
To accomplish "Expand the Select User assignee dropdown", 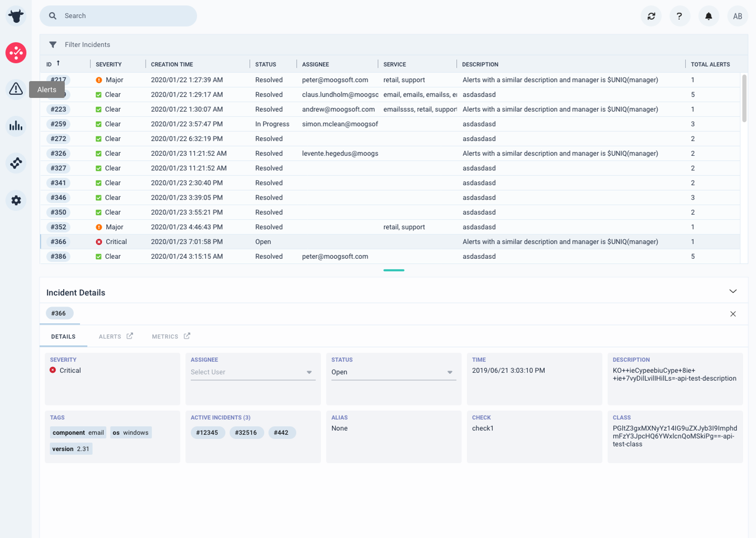I will [253, 372].
